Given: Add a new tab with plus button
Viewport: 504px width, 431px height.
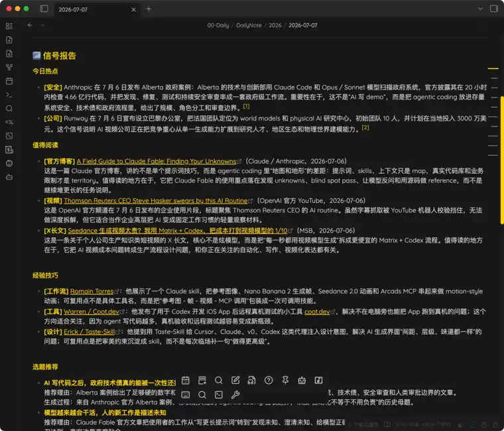Looking at the screenshot, I should 149,9.
